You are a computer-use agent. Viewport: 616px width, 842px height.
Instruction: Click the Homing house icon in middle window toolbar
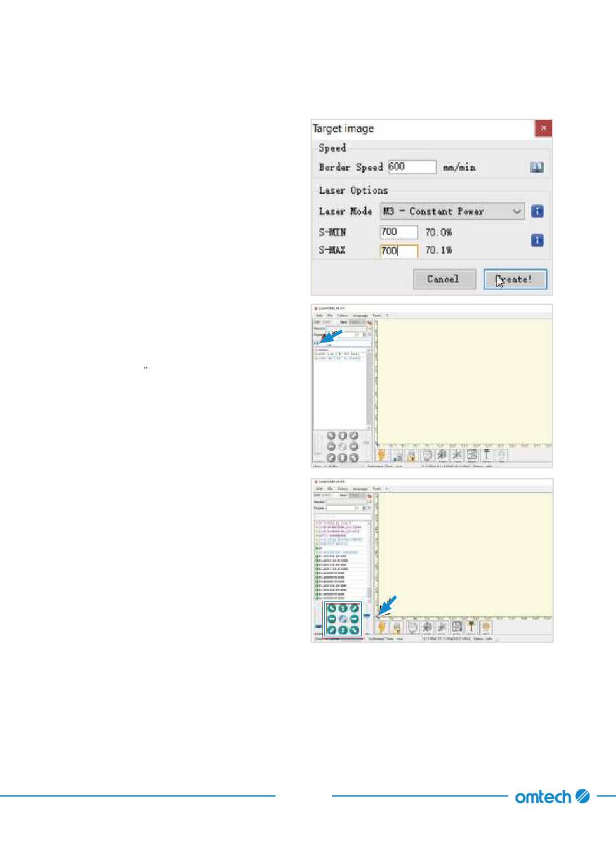398,455
